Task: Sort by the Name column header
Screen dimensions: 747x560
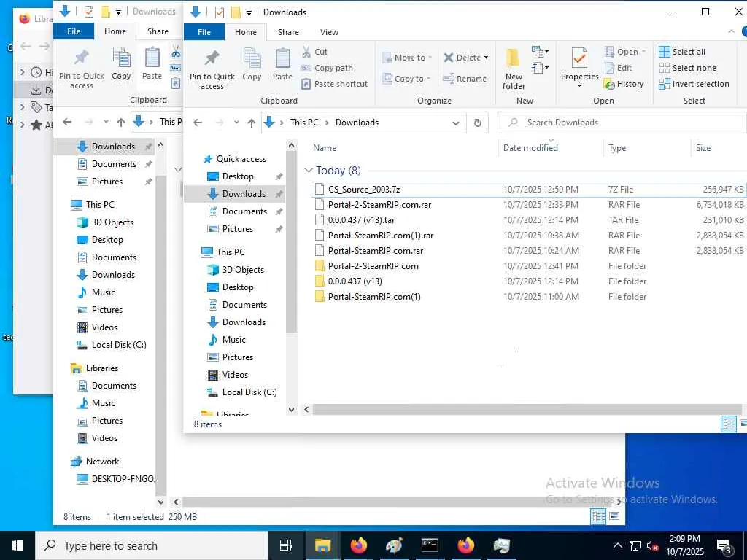Action: [x=325, y=148]
